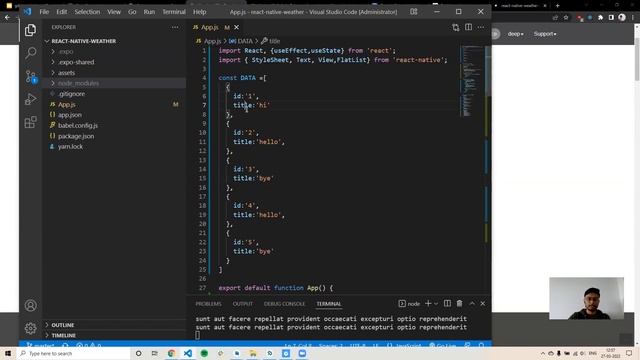This screenshot has width=640, height=360.
Task: Open the .gitignore file
Action: [x=114, y=94]
